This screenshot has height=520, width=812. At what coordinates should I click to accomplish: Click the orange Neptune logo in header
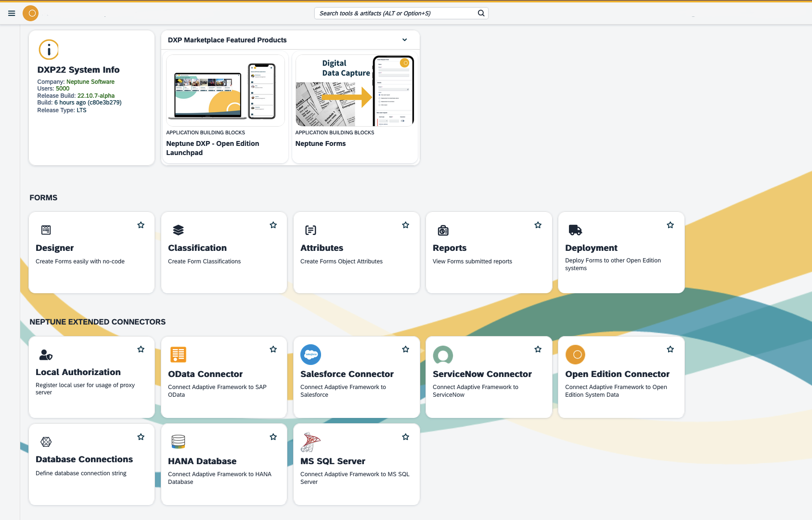[x=31, y=13]
